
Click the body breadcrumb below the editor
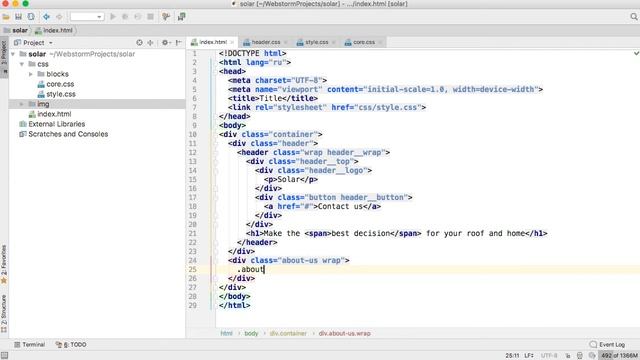[251, 333]
